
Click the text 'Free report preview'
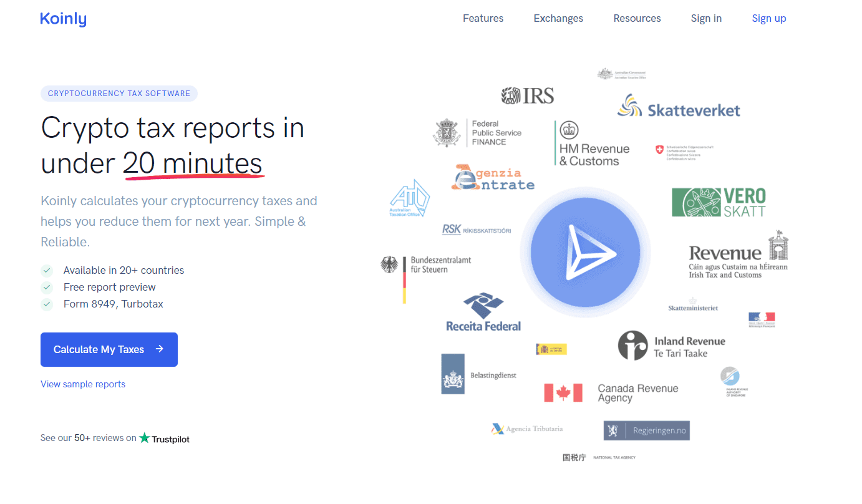[x=110, y=287]
